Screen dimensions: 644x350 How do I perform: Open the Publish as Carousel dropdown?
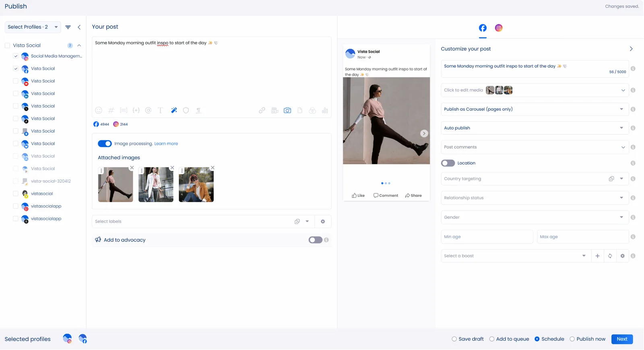(534, 109)
